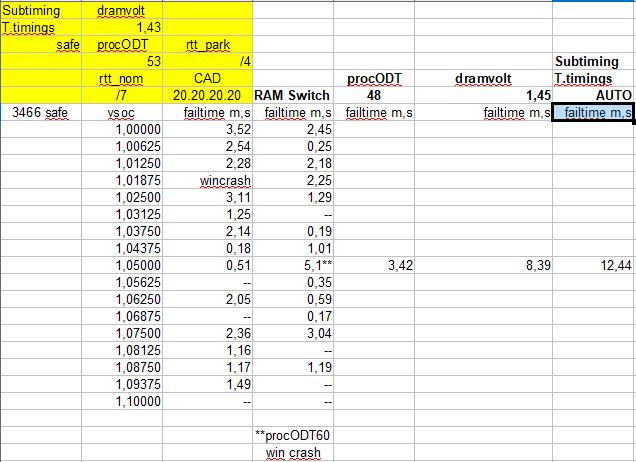This screenshot has height=462, width=636.
Task: Select the vsoc column header
Action: click(122, 112)
